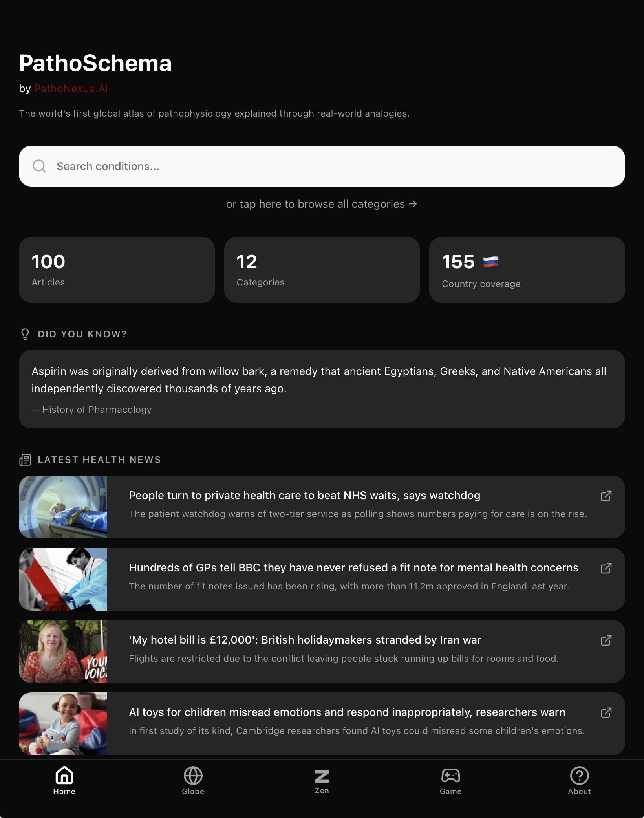Open the 100 Articles stat card
The width and height of the screenshot is (644, 818).
[x=117, y=269]
